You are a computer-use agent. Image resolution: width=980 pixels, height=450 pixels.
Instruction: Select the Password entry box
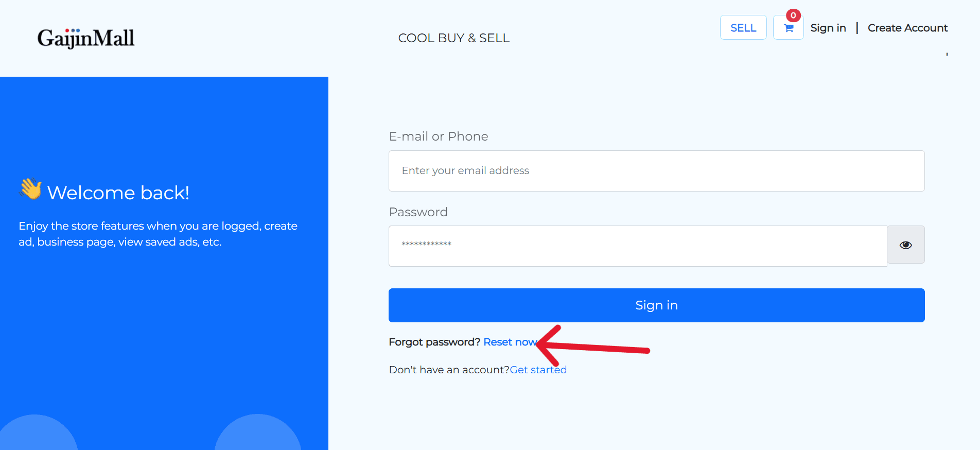637,246
